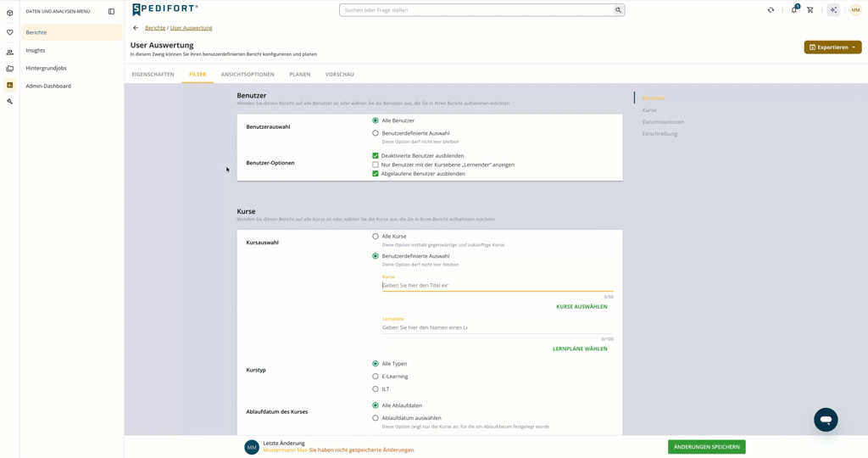The height and width of the screenshot is (458, 868).
Task: Click the Lernpläne wählen button
Action: pos(580,349)
